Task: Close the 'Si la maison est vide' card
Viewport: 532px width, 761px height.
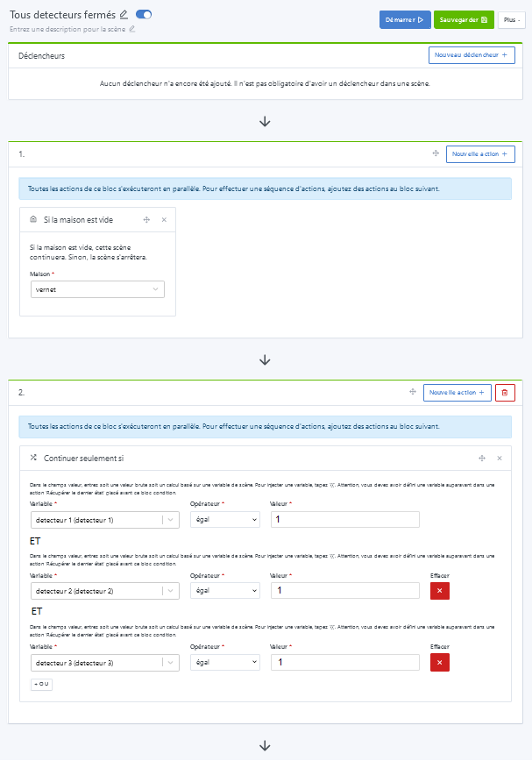Action: tap(163, 220)
